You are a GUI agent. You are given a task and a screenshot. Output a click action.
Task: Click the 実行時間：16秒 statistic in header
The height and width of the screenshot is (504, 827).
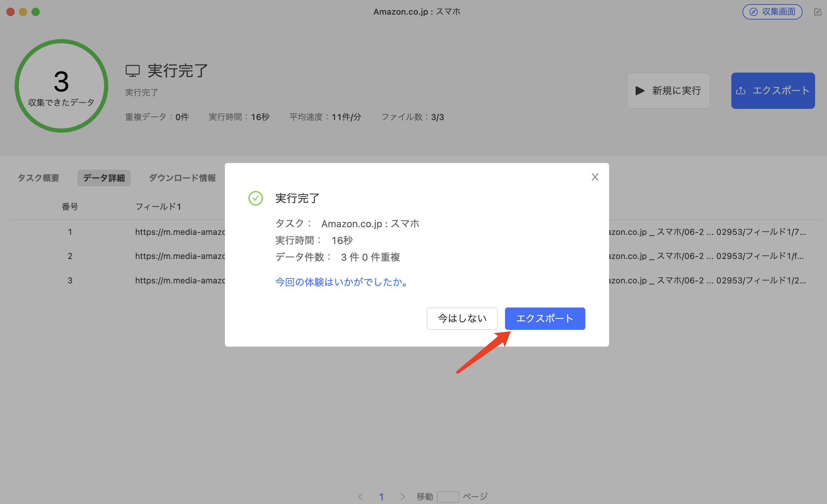[239, 117]
